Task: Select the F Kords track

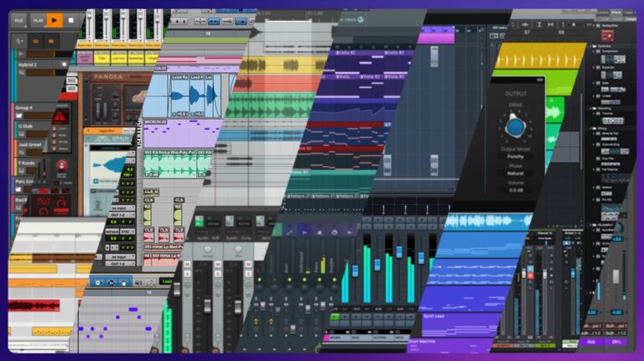Action: click(x=26, y=163)
